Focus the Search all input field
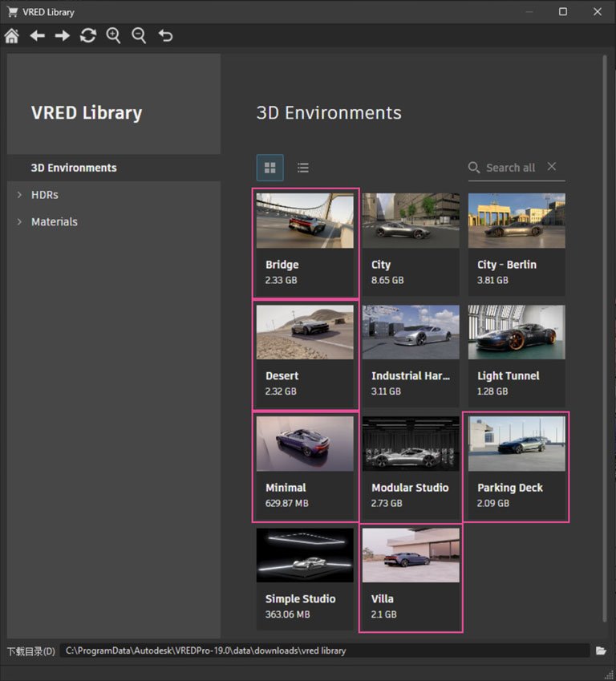 pyautogui.click(x=511, y=168)
